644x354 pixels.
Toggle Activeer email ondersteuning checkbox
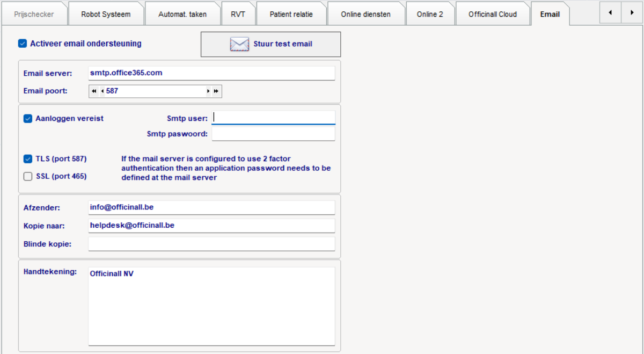tap(23, 44)
